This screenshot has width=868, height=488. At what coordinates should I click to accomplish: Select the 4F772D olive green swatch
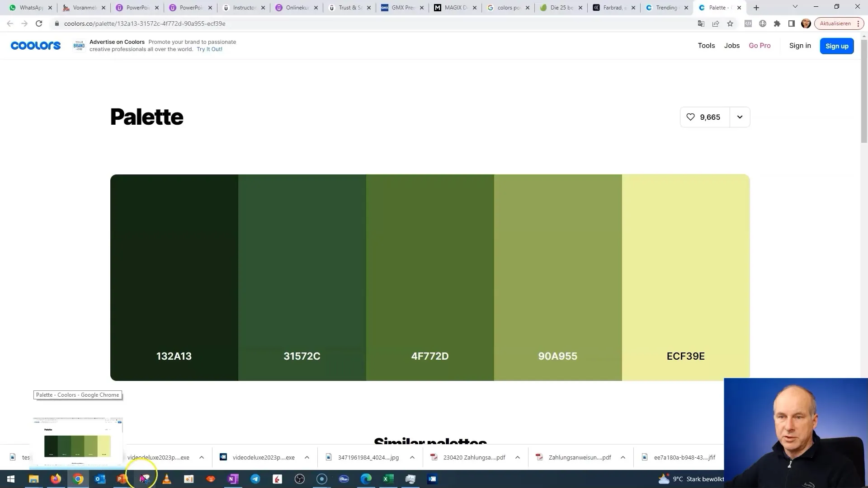(430, 277)
